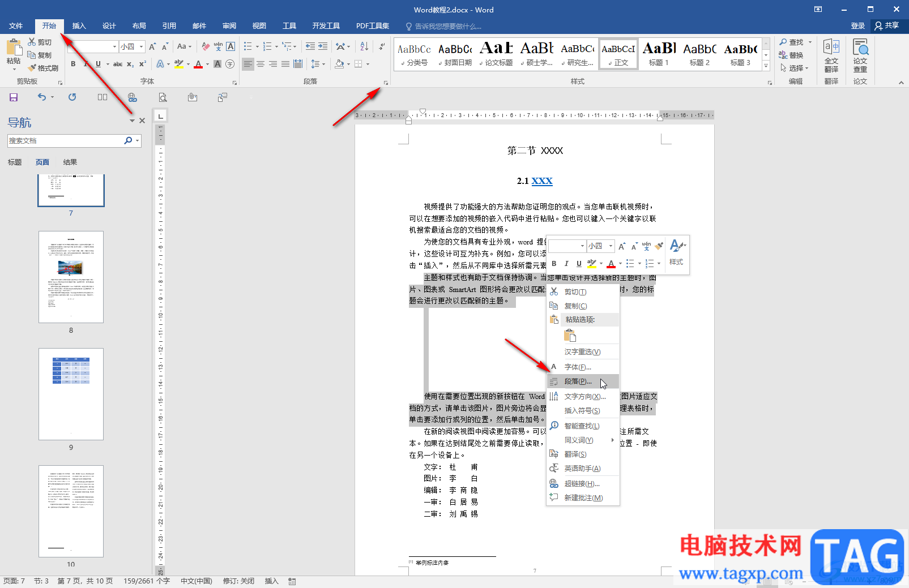The width and height of the screenshot is (909, 588).
Task: Toggle center alignment in the paragraph group
Action: click(x=261, y=64)
